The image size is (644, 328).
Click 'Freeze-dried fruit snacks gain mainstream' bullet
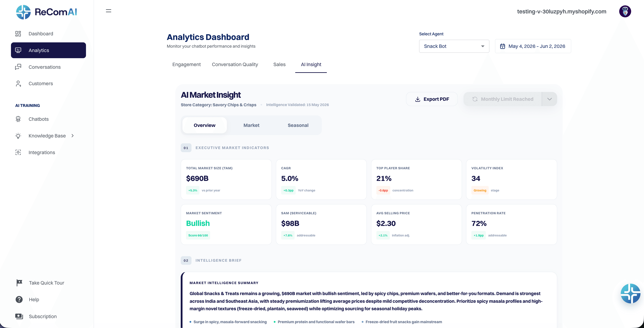pos(404,322)
